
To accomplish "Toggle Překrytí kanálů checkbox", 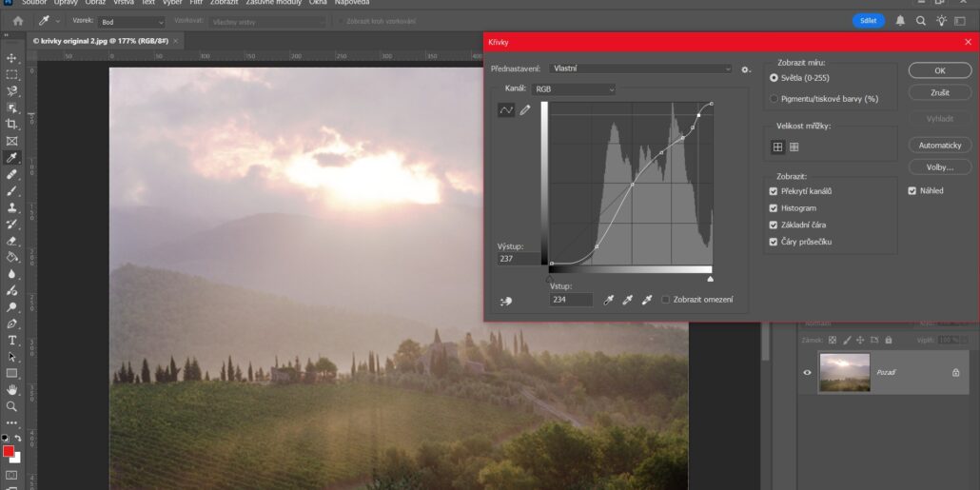I will point(774,191).
